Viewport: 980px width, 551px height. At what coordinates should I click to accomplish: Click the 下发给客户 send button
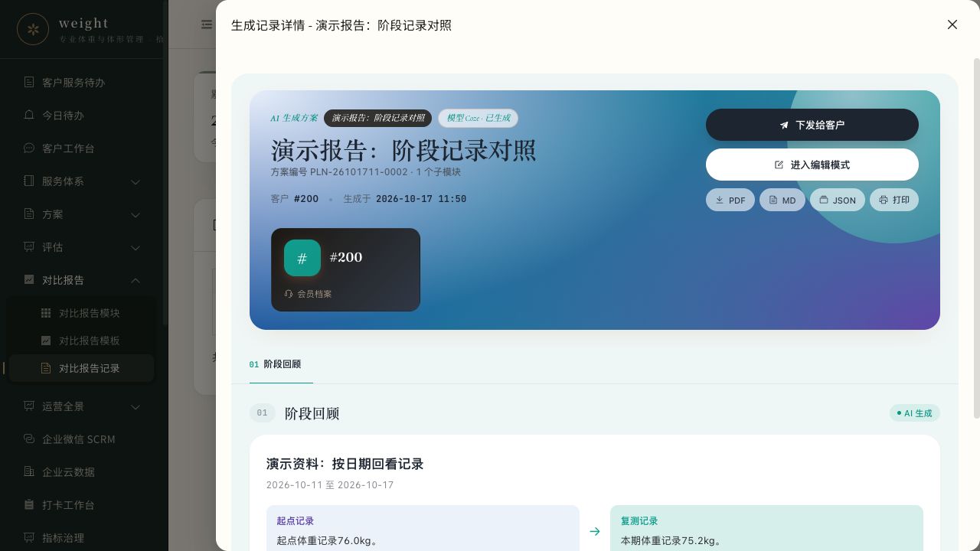pyautogui.click(x=812, y=125)
